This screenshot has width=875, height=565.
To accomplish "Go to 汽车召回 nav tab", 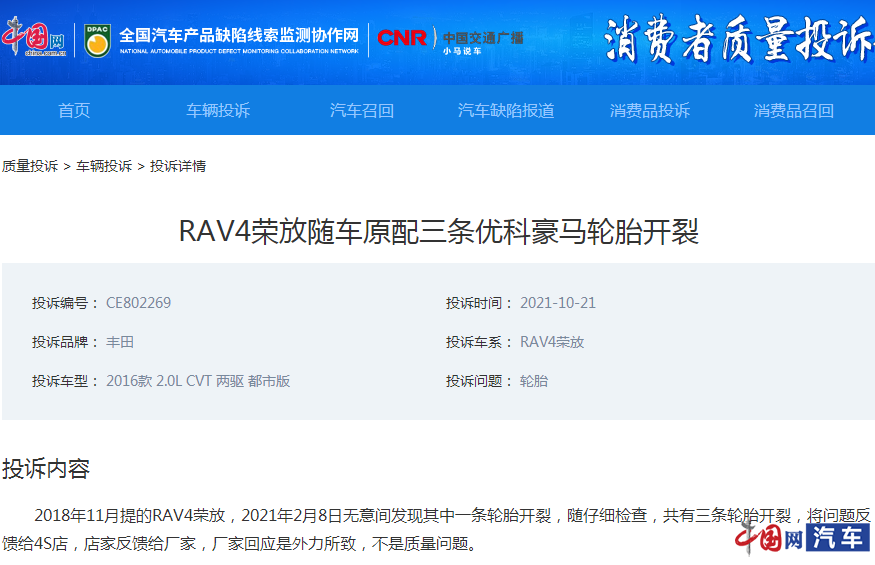I will point(362,111).
